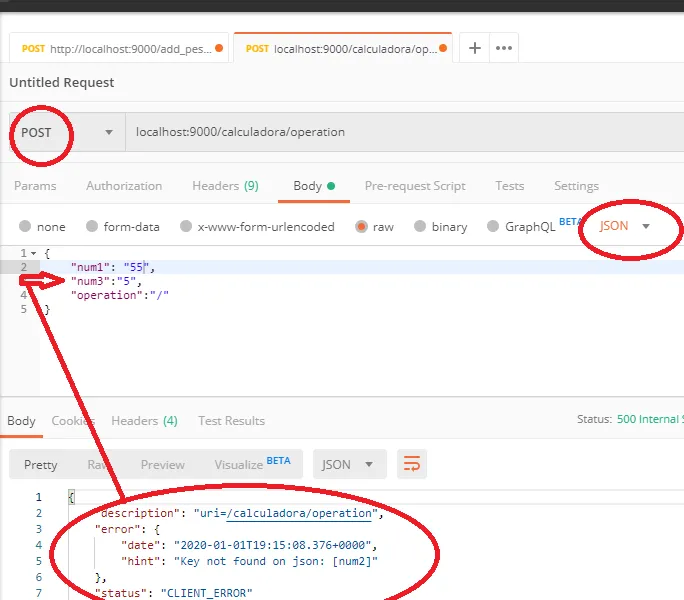The image size is (684, 600).
Task: Open the Headers (9) request tab
Action: coord(225,186)
